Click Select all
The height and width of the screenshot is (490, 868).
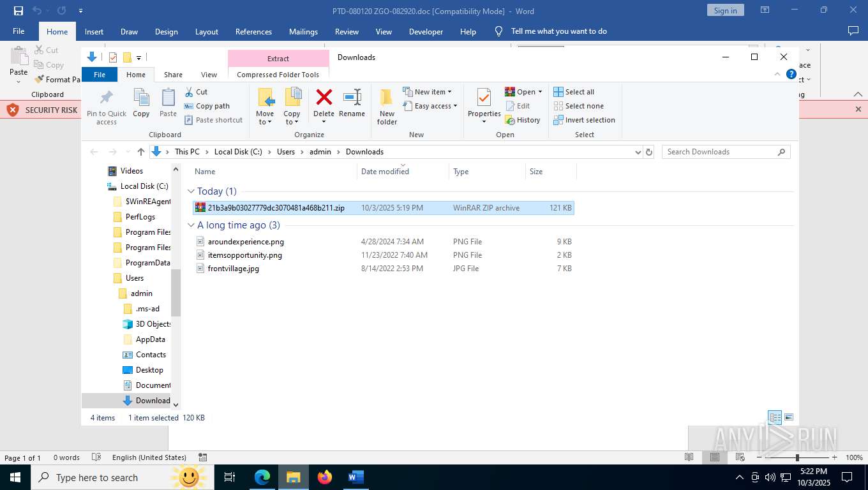(574, 92)
